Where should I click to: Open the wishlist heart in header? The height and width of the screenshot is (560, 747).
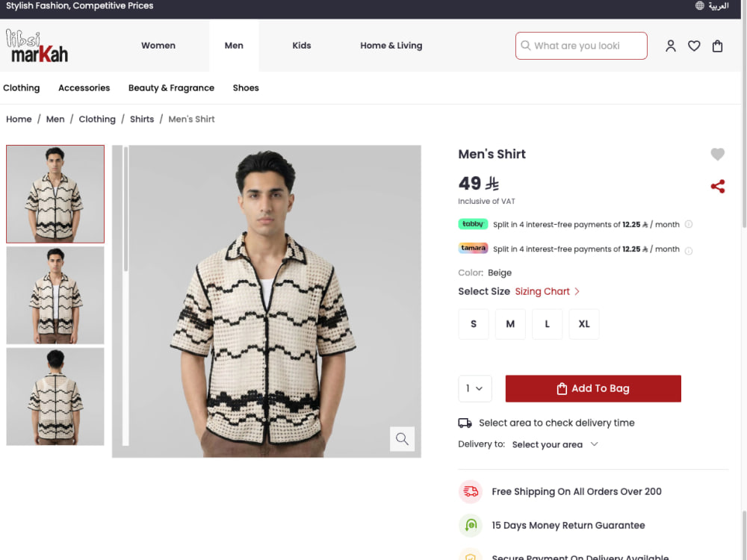point(694,46)
